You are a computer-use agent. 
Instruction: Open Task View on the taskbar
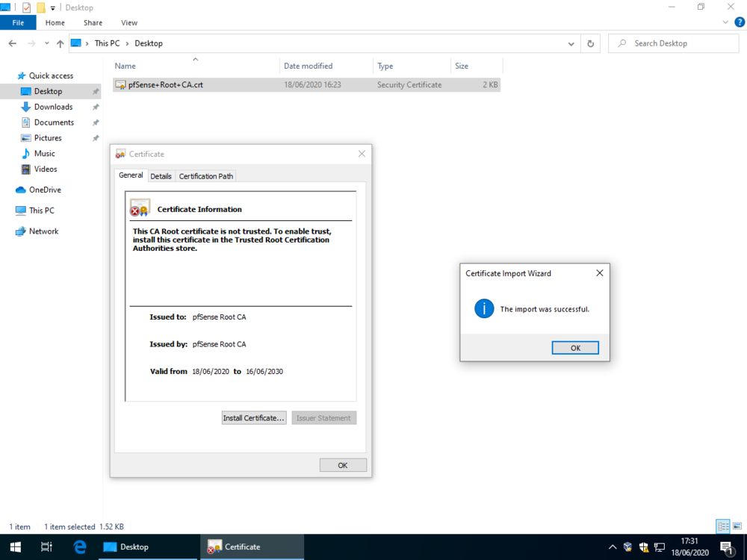pyautogui.click(x=46, y=547)
